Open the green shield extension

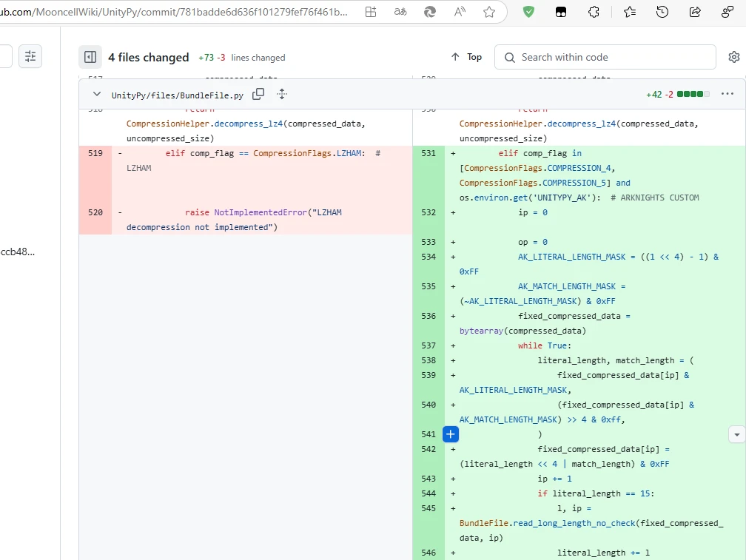point(528,12)
